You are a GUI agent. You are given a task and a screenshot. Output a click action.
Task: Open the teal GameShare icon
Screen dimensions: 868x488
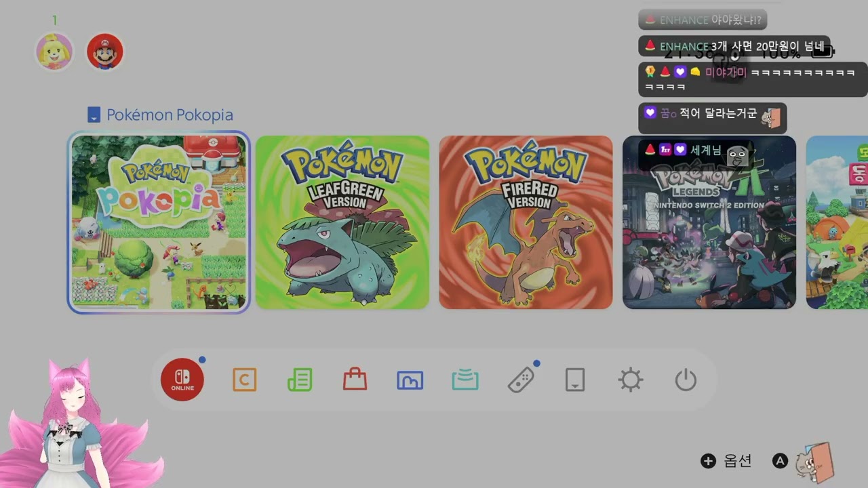[x=465, y=380]
